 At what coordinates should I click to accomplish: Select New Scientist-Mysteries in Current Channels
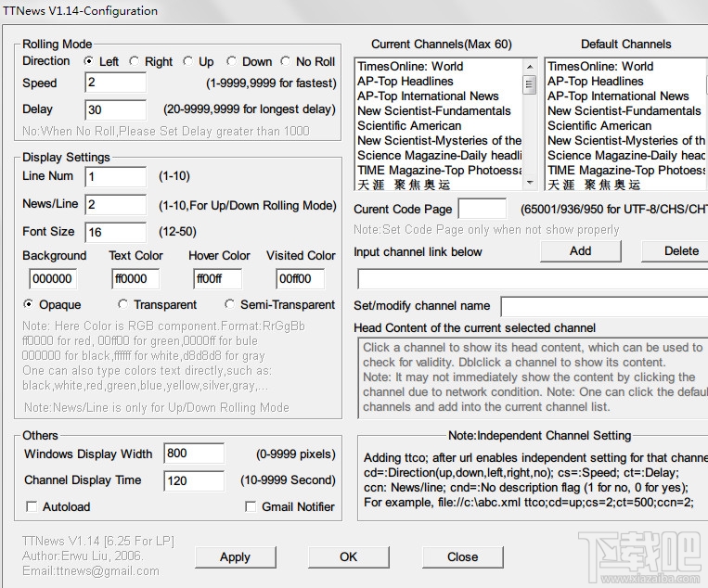coord(439,141)
